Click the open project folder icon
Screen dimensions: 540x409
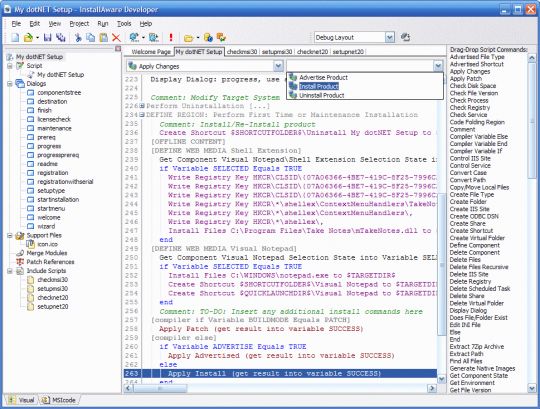28,37
